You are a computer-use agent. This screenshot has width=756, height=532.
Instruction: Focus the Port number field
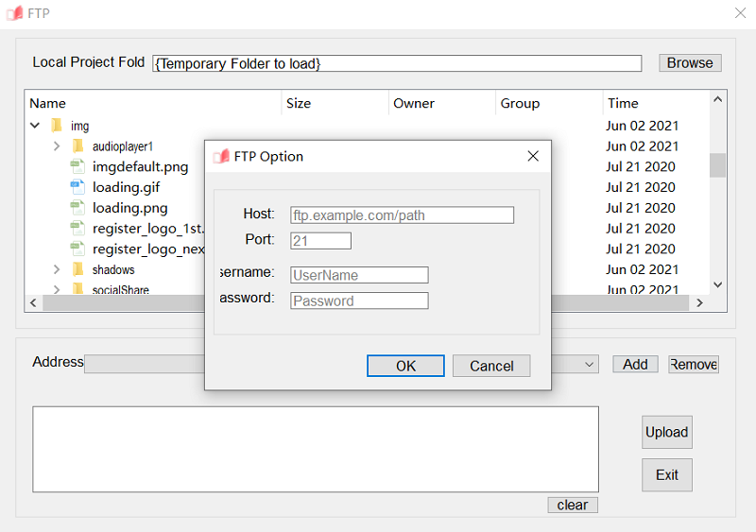320,241
